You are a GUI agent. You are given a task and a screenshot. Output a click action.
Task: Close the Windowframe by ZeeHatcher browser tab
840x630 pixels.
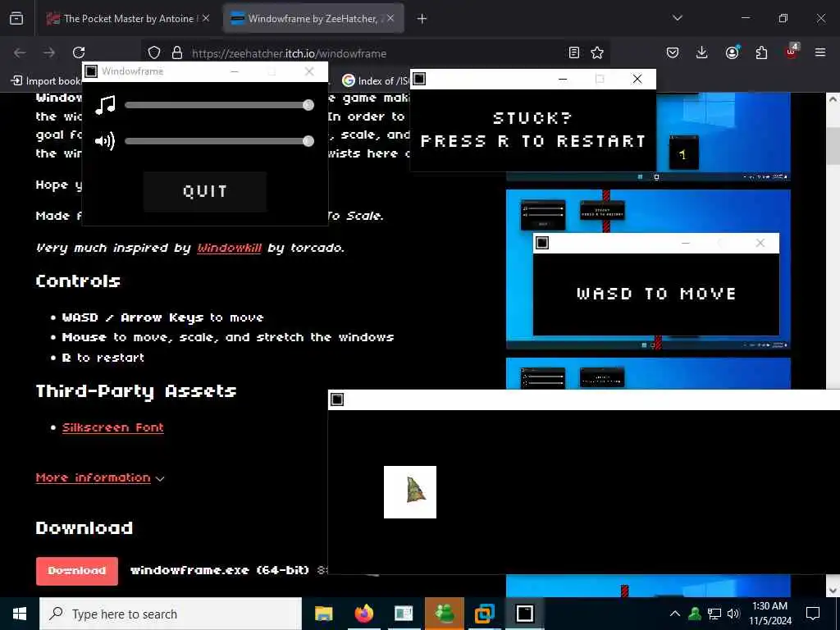(390, 18)
